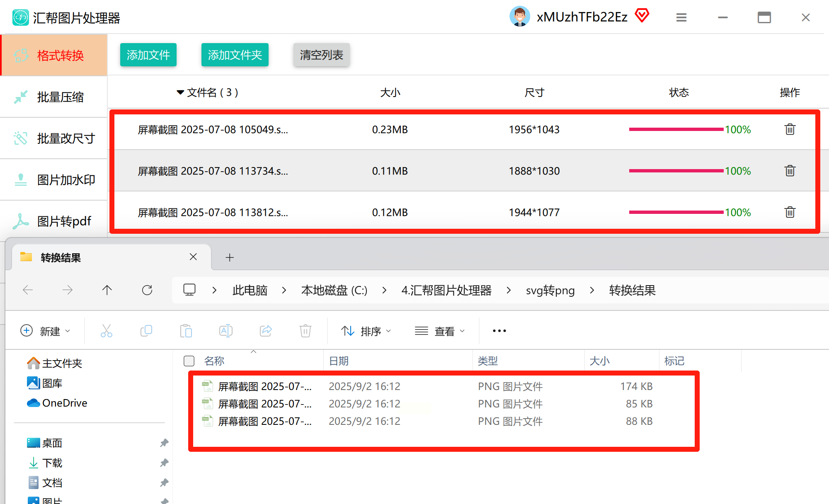Click the Explorer refresh button
The image size is (829, 504).
147,290
